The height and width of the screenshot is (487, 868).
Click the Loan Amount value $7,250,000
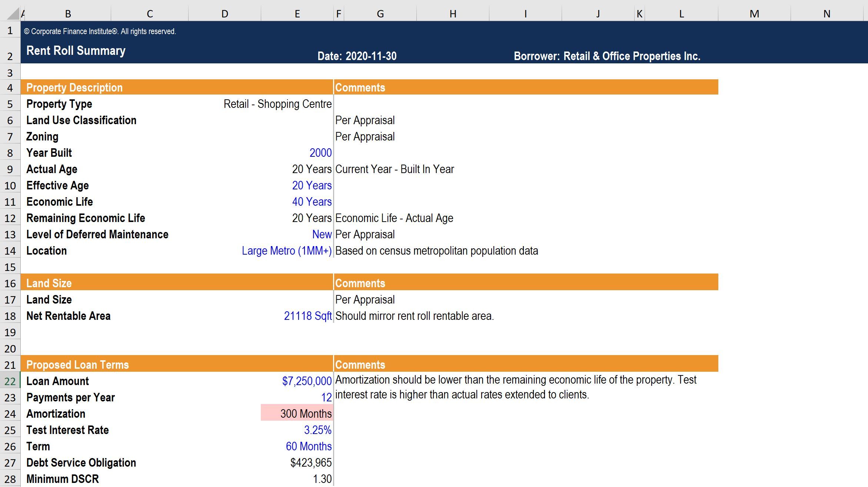click(x=306, y=381)
